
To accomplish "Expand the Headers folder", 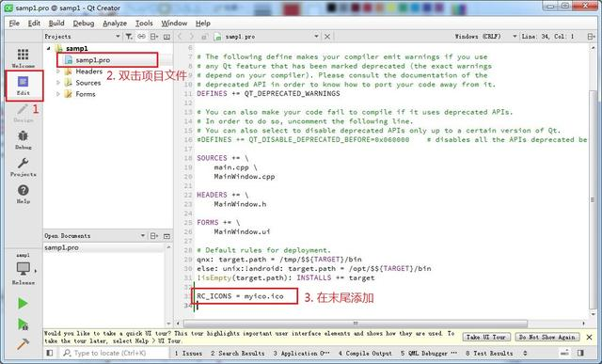I will point(58,71).
